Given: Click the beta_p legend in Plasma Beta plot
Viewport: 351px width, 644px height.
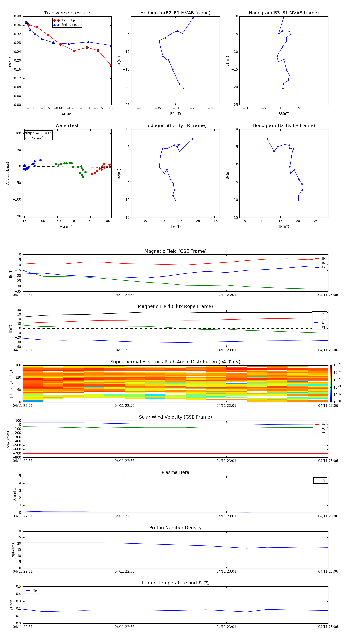Looking at the screenshot, I should click(320, 480).
